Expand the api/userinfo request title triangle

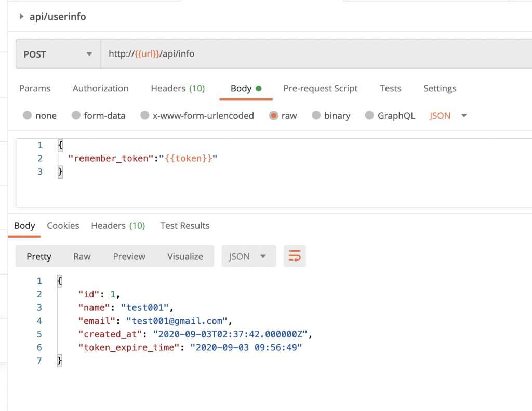click(x=21, y=17)
